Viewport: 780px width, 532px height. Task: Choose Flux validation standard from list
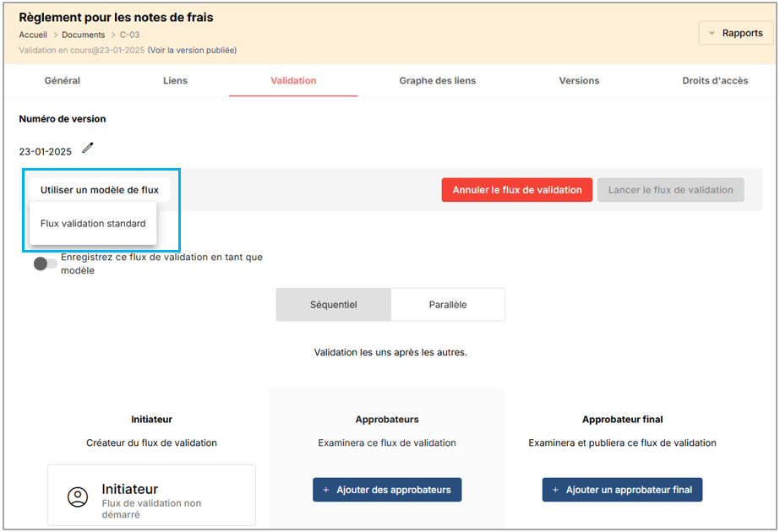(x=93, y=224)
